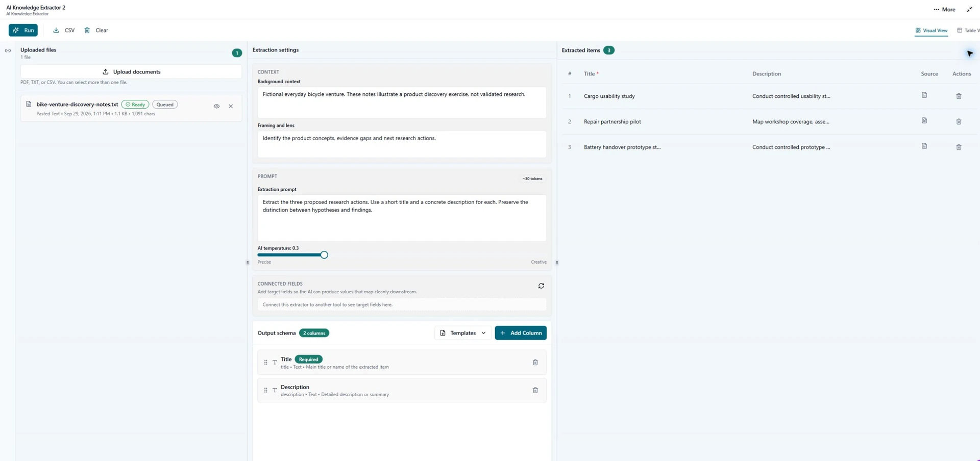Select the bike-venture-discovery-notes.txt file name
The width and height of the screenshot is (980, 461).
point(77,105)
